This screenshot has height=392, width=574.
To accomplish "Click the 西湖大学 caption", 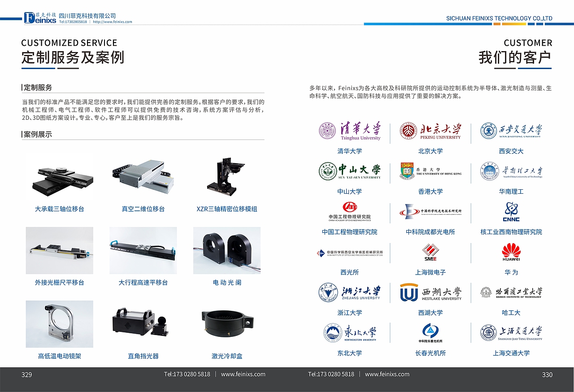I will [x=430, y=313].
